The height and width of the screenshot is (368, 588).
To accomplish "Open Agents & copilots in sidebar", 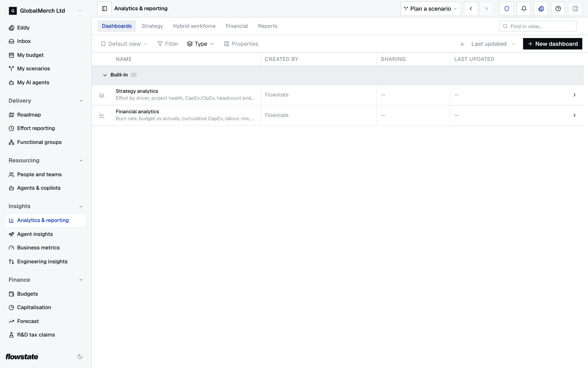I will [46, 188].
